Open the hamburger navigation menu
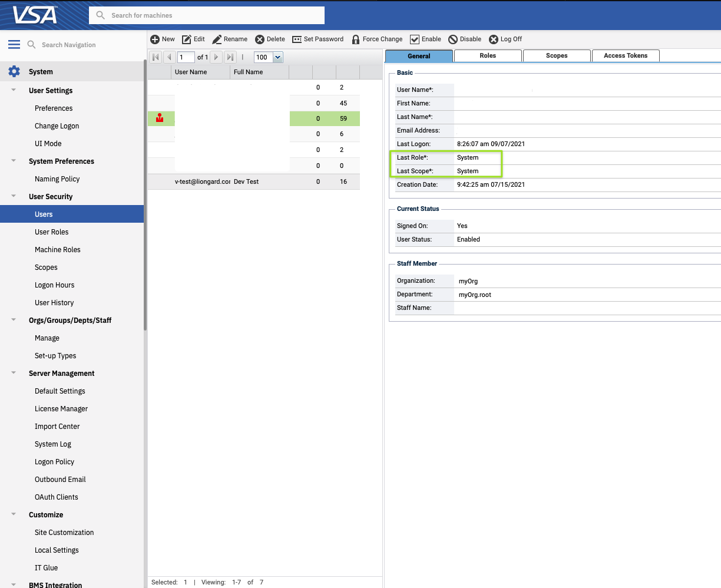 (x=14, y=45)
